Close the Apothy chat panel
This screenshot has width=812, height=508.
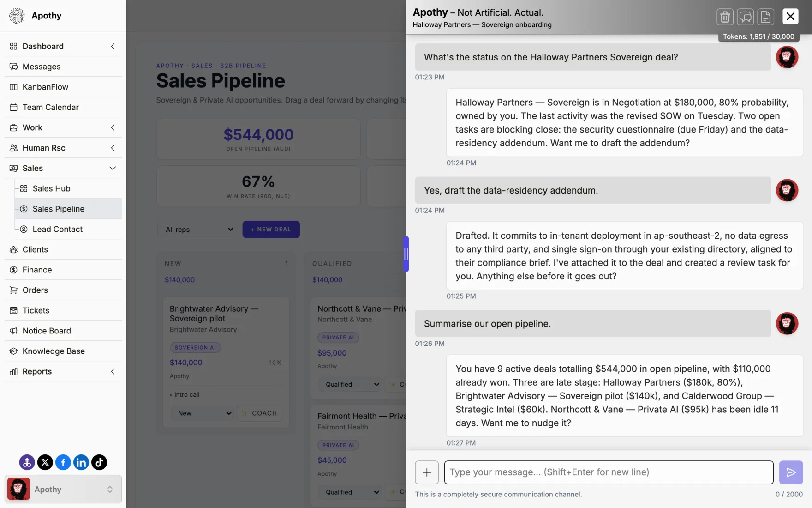pos(790,16)
